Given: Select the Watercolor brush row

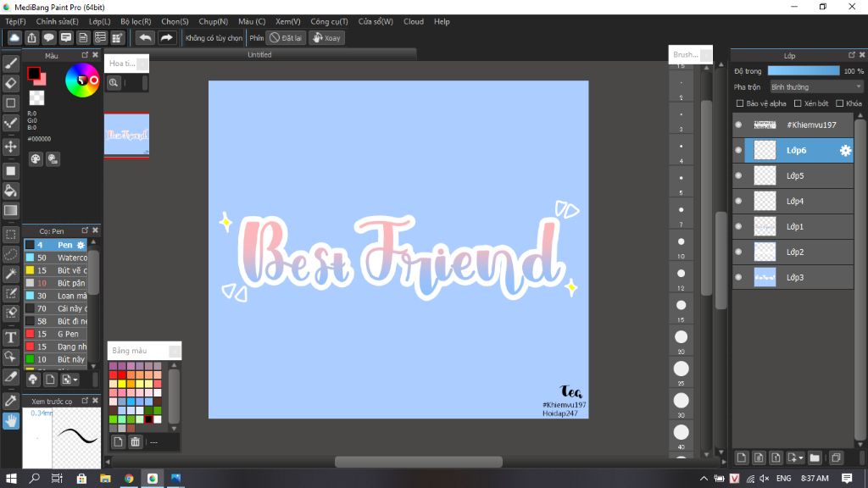Looking at the screenshot, I should click(x=55, y=258).
